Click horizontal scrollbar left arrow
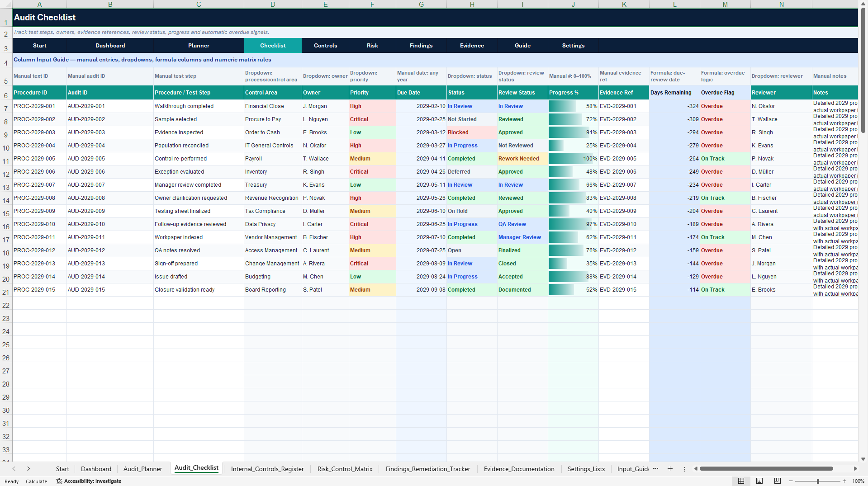 pyautogui.click(x=696, y=469)
